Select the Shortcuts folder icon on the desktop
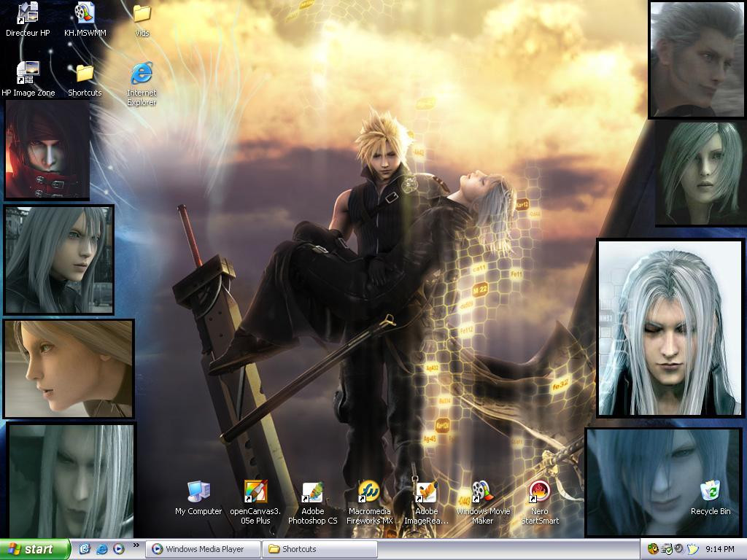 (85, 80)
